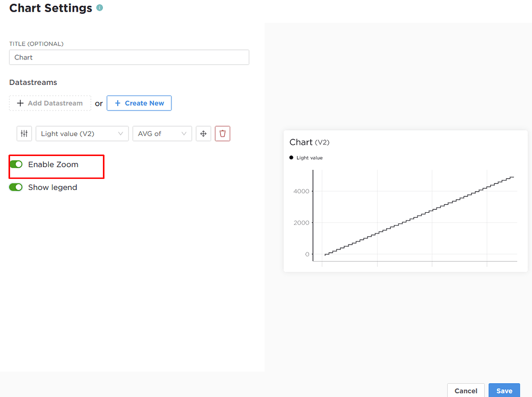Turn off the Show legend toggle
Image resolution: width=532 pixels, height=397 pixels.
coord(16,187)
